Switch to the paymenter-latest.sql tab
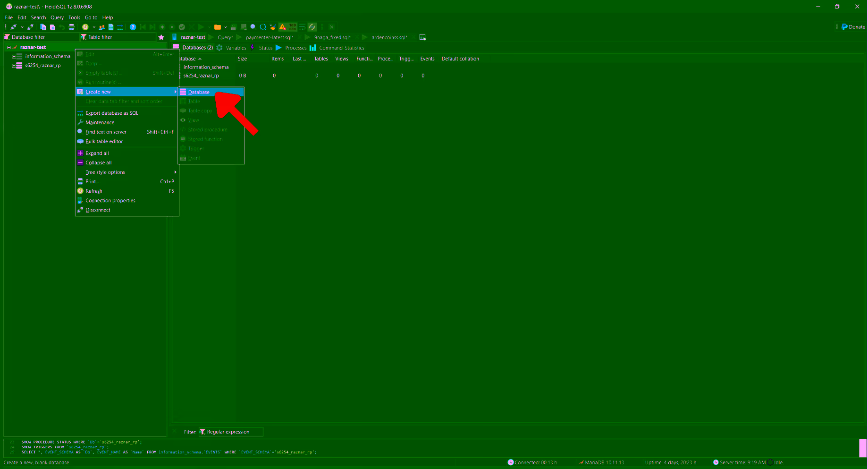Image resolution: width=868 pixels, height=469 pixels. click(x=269, y=37)
